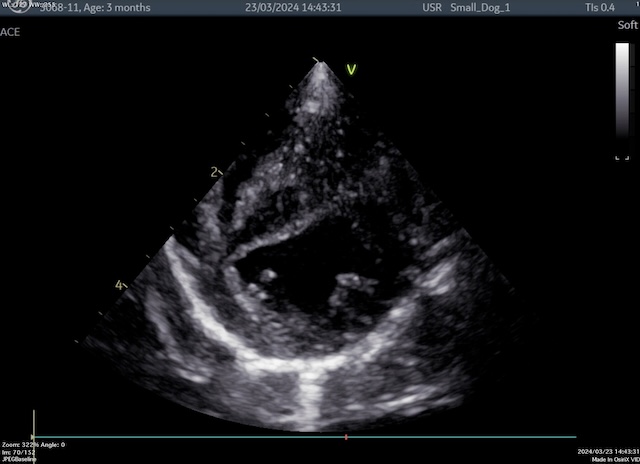The image size is (640, 464).
Task: Select the Soft map label
Action: tap(627, 25)
